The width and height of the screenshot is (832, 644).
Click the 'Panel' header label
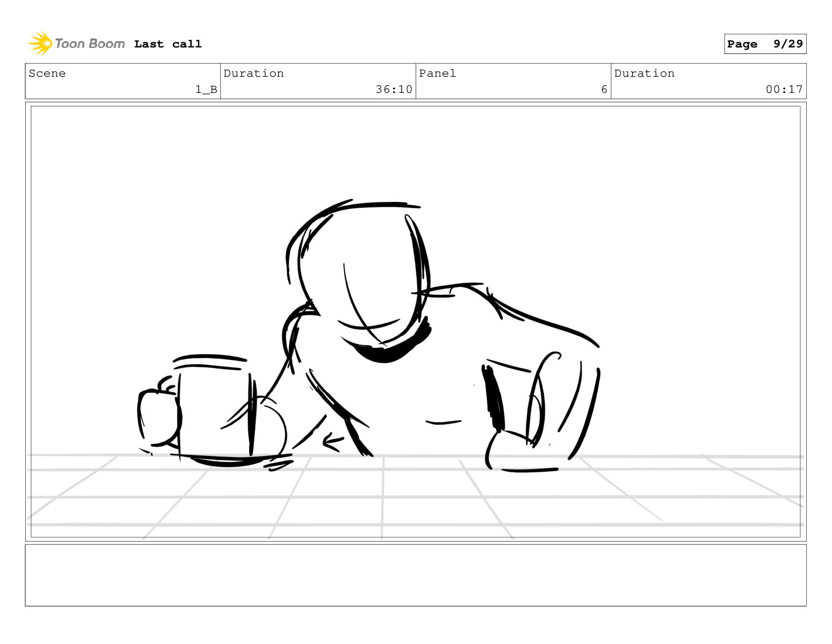[x=437, y=73]
